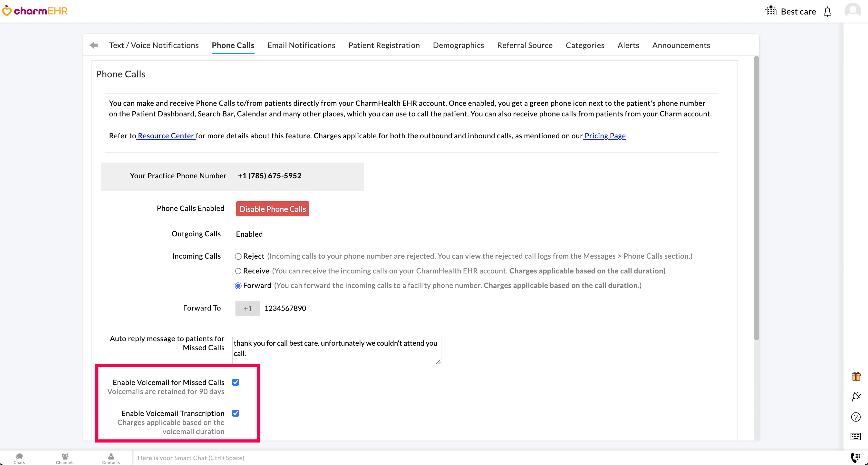This screenshot has width=868, height=465.
Task: Open the +1 country code selector
Action: click(x=248, y=308)
